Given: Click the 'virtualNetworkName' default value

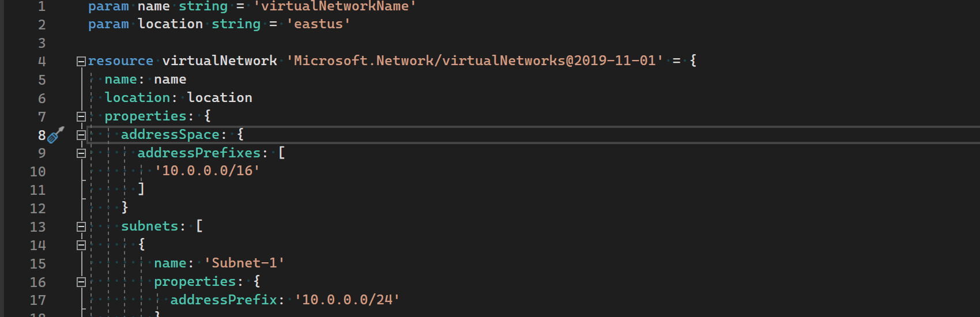Looking at the screenshot, I should (x=334, y=6).
